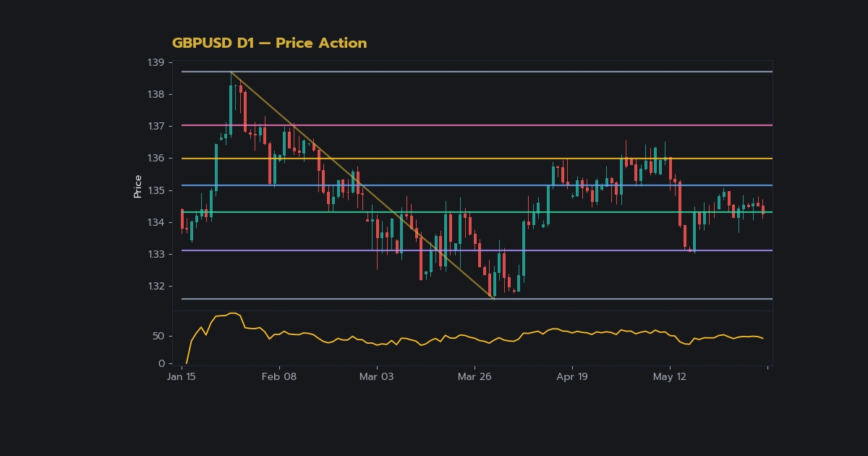Click the 137 price axis label
The height and width of the screenshot is (456, 868).
click(156, 127)
